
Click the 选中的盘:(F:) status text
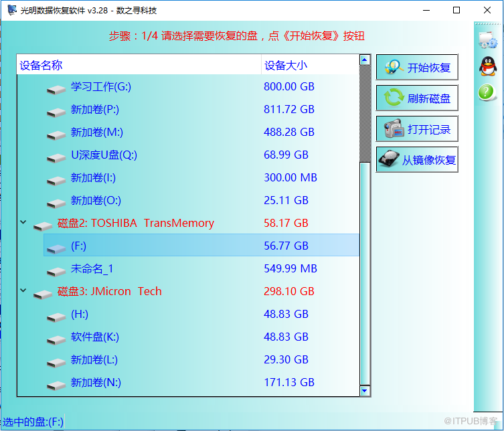pos(33,422)
